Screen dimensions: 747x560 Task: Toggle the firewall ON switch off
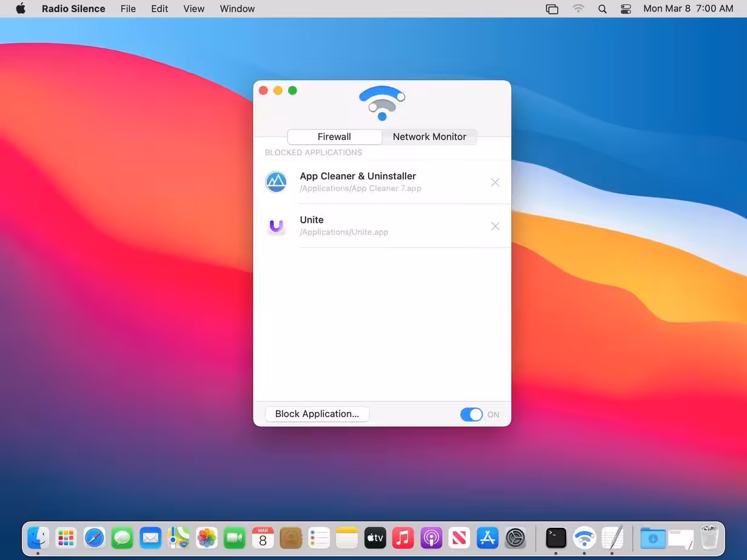[x=471, y=415]
